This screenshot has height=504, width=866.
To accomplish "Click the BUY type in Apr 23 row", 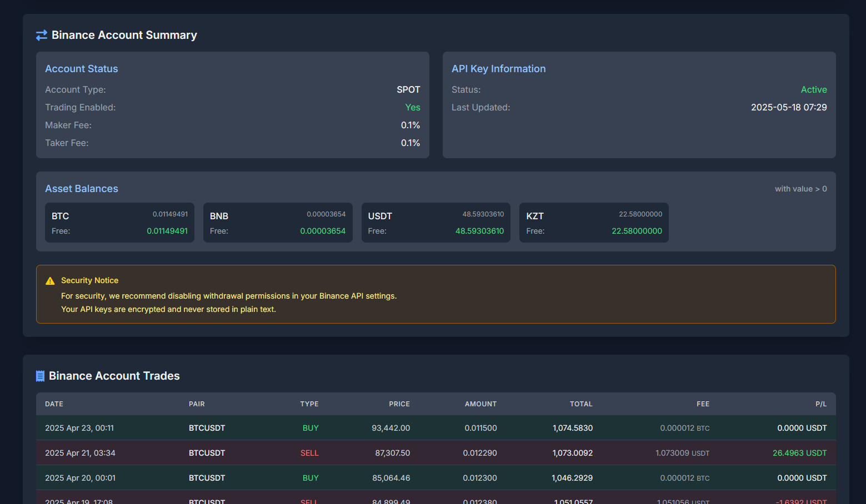I will 311,428.
